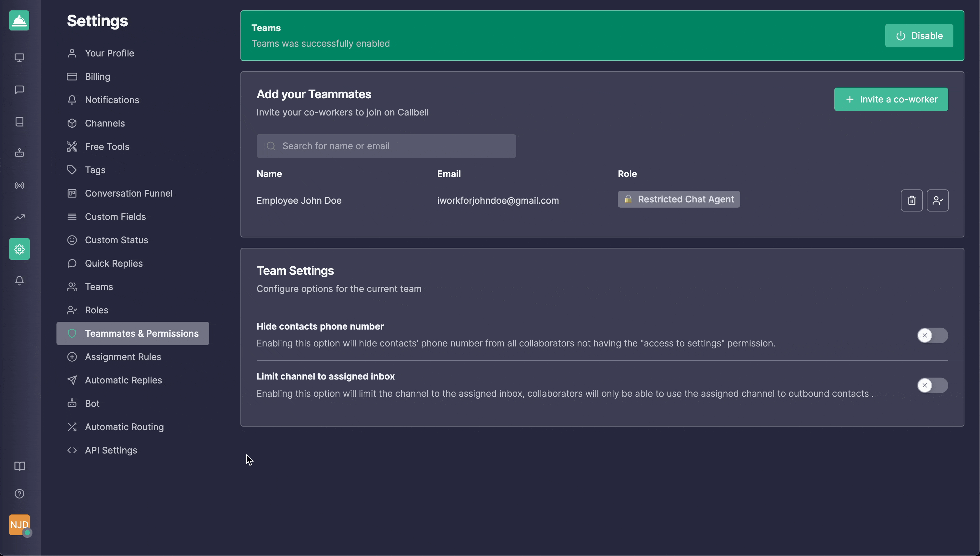This screenshot has height=556, width=980.
Task: Open the broadcast icon in left rail
Action: tap(19, 186)
